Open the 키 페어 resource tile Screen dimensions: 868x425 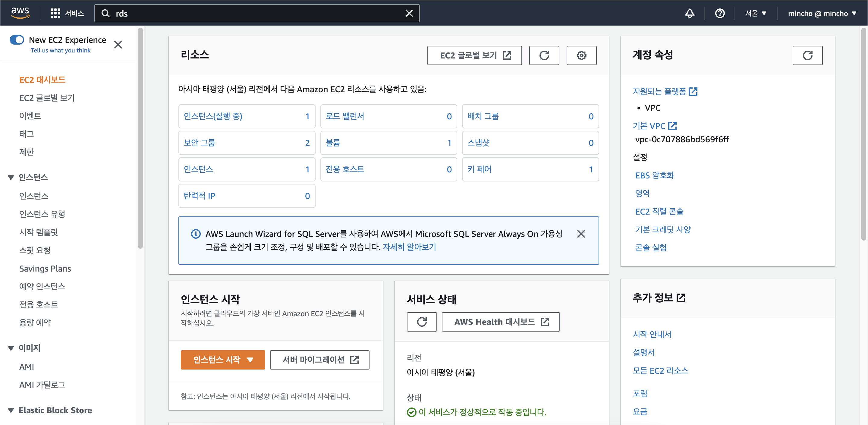click(530, 169)
